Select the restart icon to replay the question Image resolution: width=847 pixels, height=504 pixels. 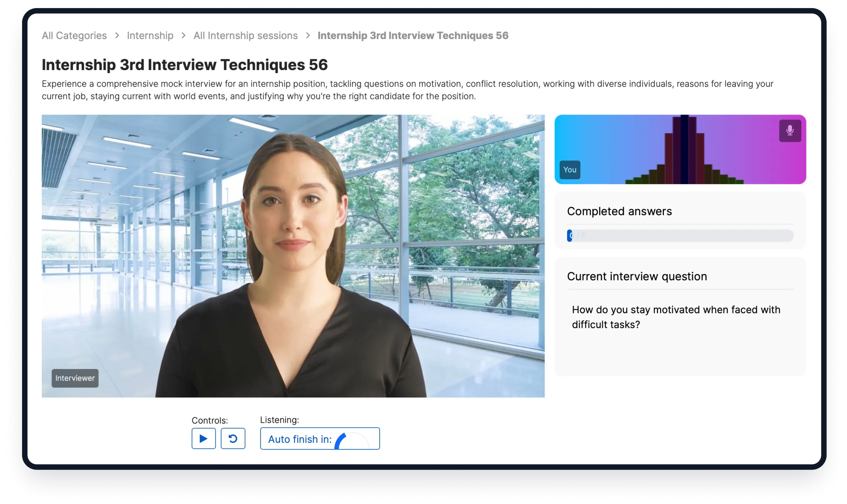point(232,438)
